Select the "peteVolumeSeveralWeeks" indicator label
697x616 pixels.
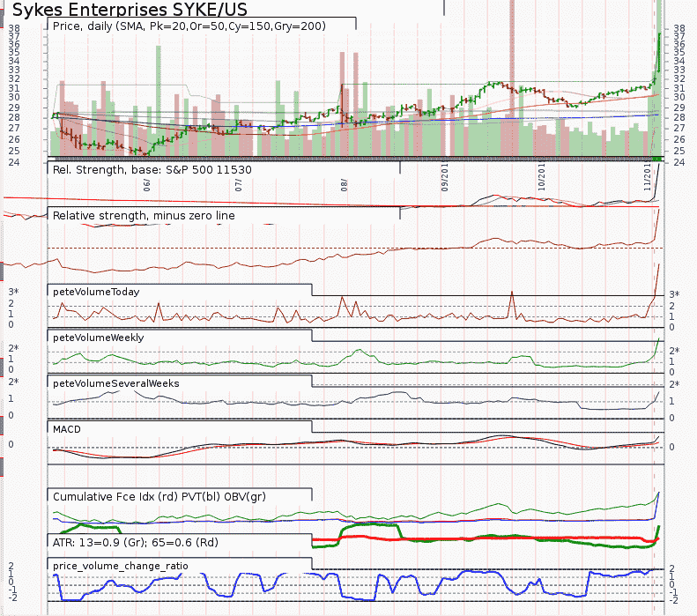(x=116, y=383)
